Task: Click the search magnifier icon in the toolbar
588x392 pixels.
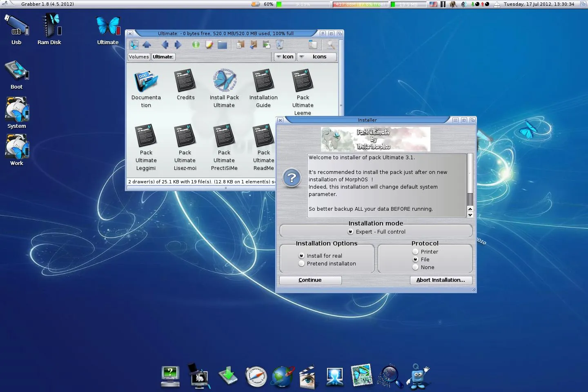Action: pyautogui.click(x=331, y=45)
